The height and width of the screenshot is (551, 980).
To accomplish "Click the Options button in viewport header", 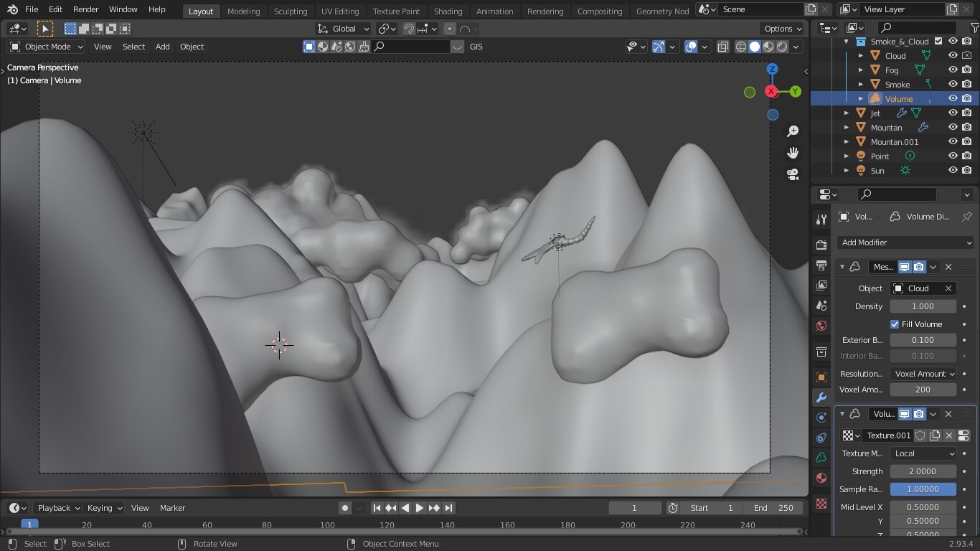I will coord(783,29).
